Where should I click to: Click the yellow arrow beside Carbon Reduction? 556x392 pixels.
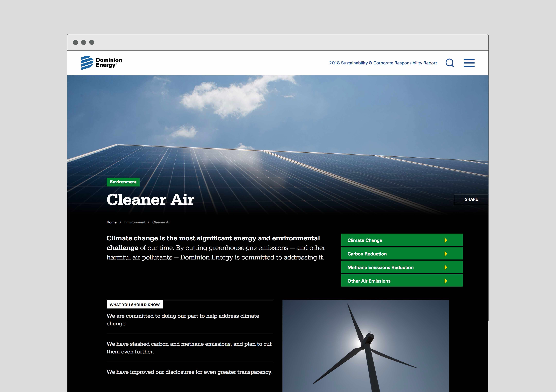tap(446, 254)
